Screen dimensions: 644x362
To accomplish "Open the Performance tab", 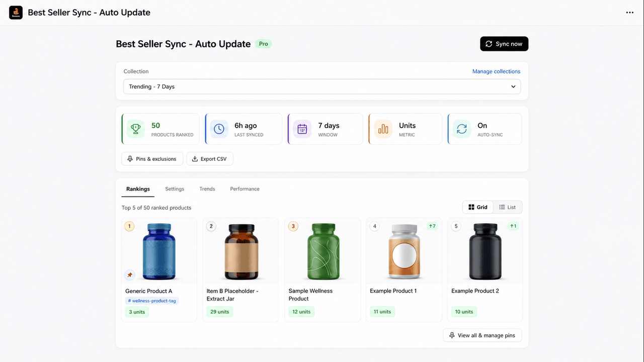I will tap(245, 189).
